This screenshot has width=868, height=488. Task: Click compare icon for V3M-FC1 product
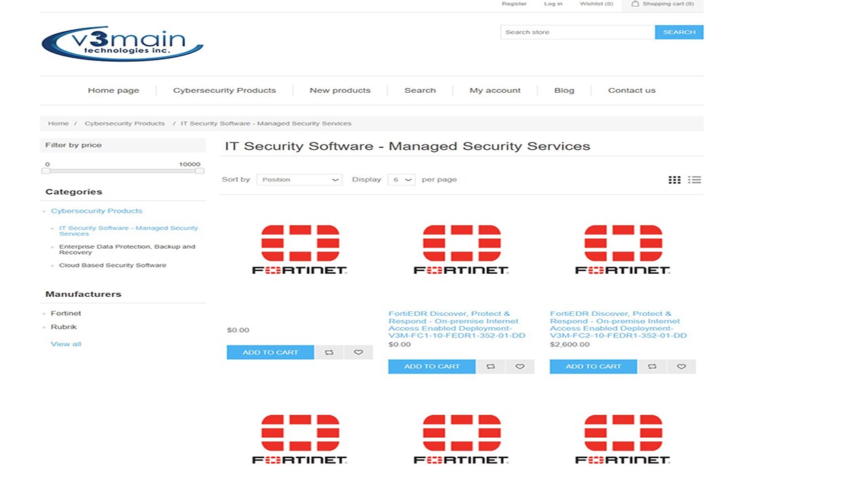[x=490, y=367]
